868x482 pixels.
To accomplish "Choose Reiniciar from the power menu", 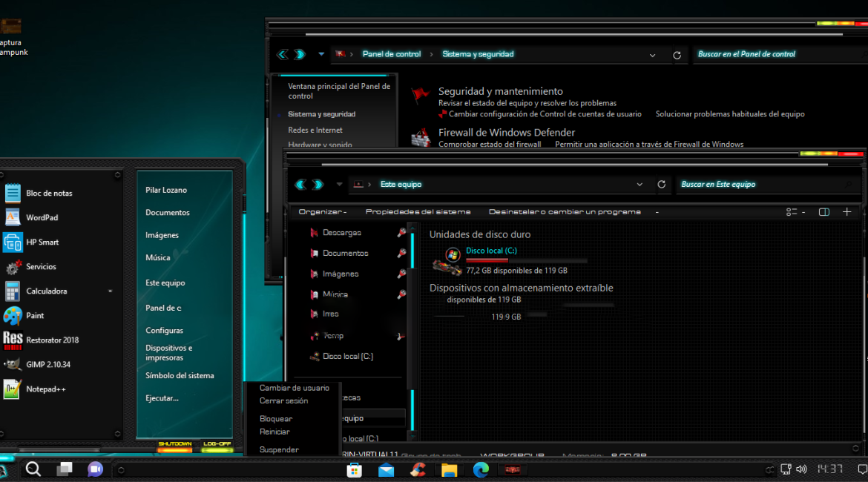I will coord(274,431).
